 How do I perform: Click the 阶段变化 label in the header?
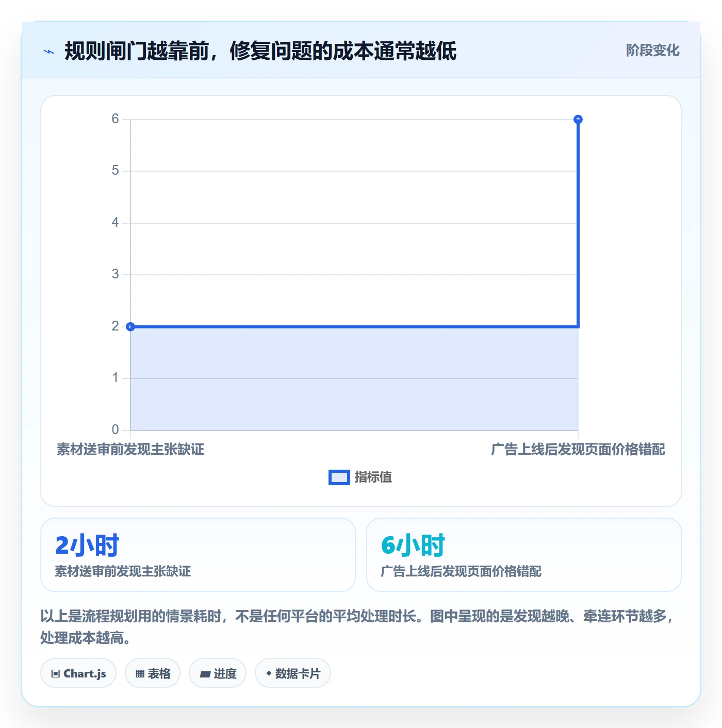pyautogui.click(x=652, y=51)
